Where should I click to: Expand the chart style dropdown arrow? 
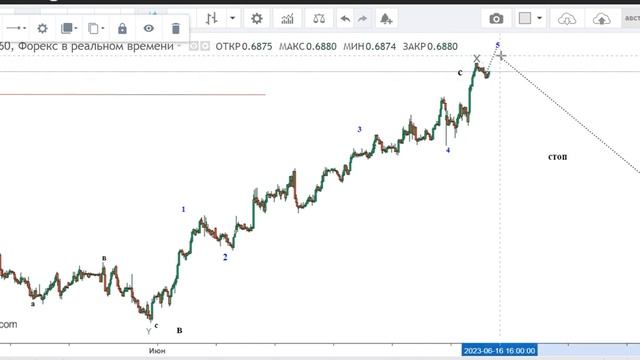coord(232,18)
